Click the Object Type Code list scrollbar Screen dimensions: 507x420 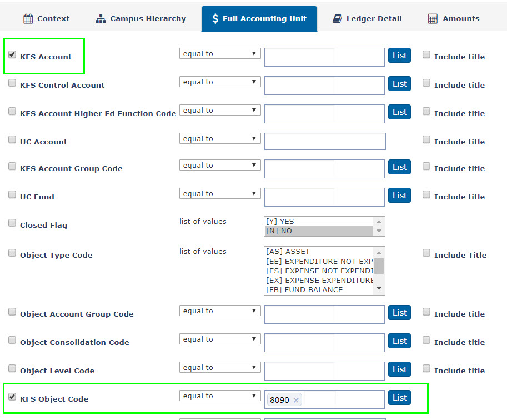click(379, 266)
